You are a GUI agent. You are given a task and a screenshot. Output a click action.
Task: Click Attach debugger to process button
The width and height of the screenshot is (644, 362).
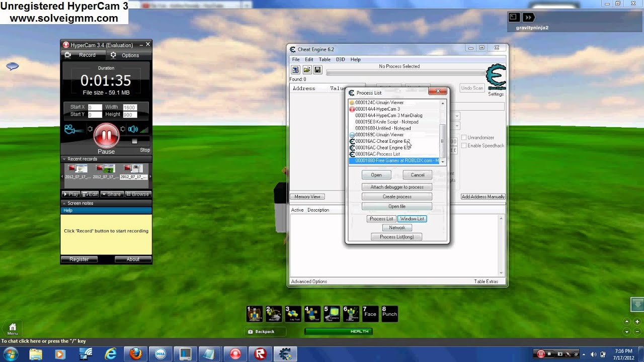(x=397, y=187)
